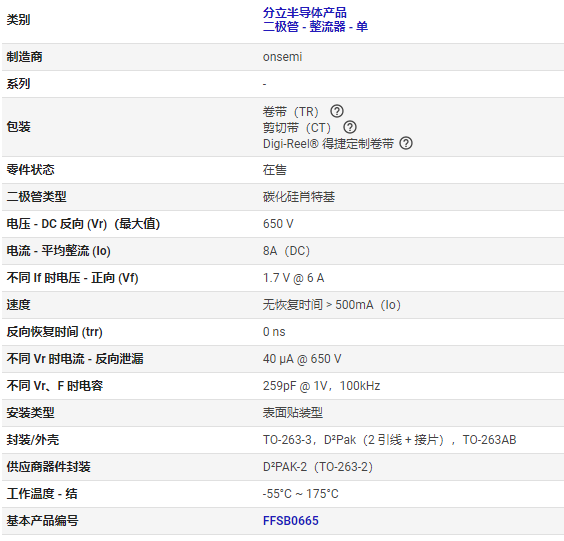Select the onsemi manufacturer value

(x=282, y=57)
